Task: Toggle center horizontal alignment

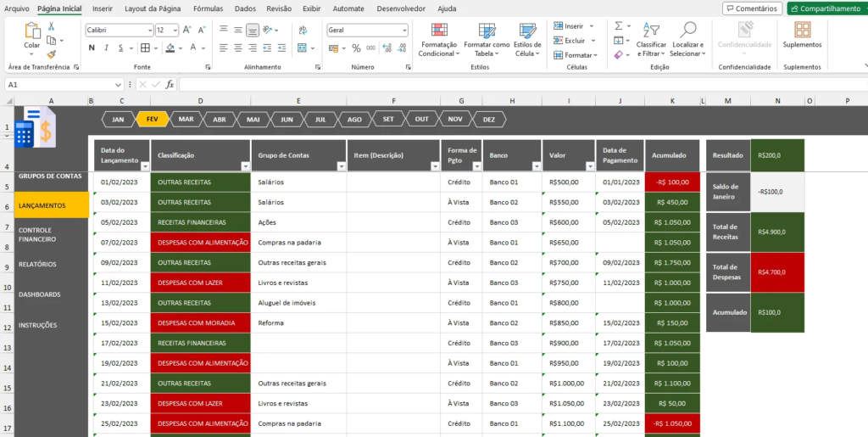Action: (238, 48)
